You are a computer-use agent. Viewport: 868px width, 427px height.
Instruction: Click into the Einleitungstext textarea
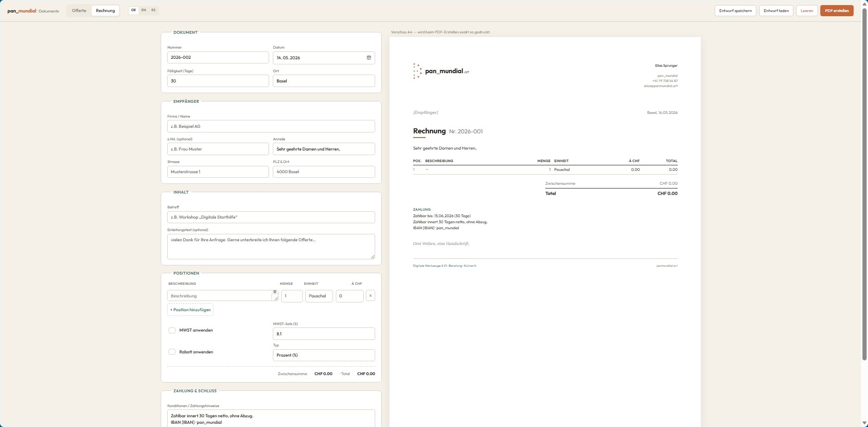click(x=271, y=246)
